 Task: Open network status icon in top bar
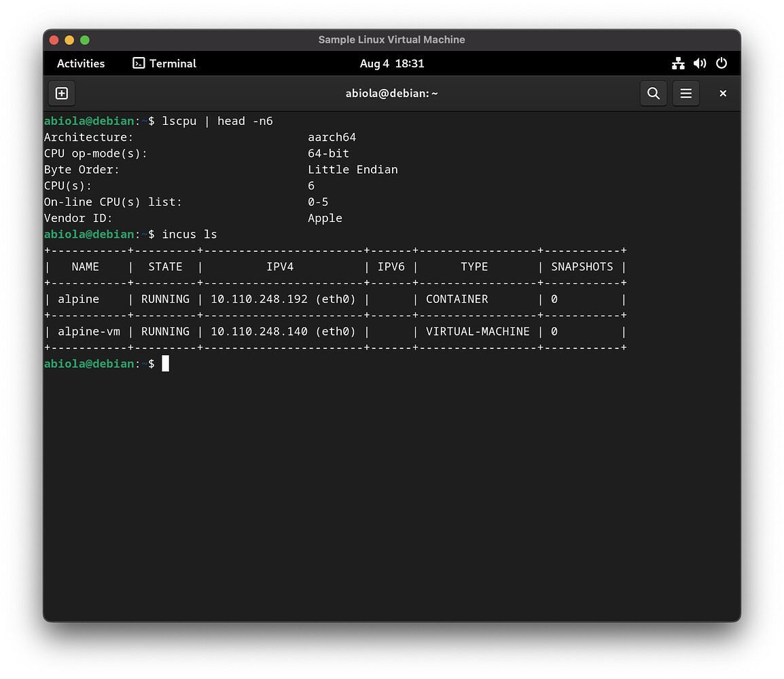(678, 63)
